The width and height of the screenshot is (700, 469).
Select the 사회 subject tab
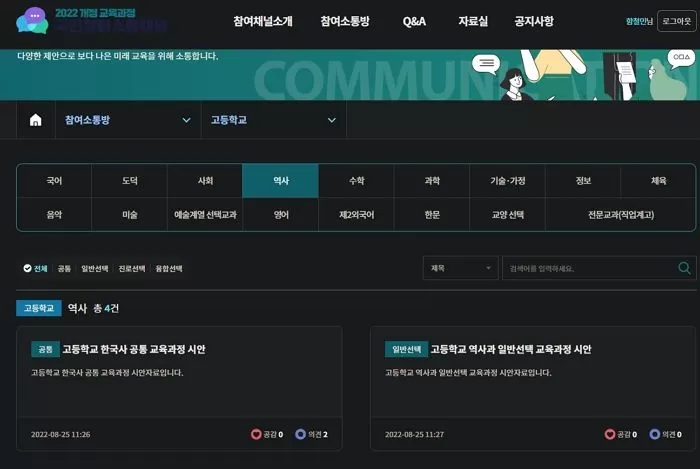(205, 181)
